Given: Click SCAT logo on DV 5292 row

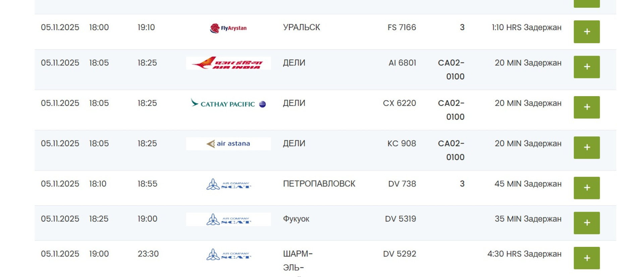Looking at the screenshot, I should (228, 255).
